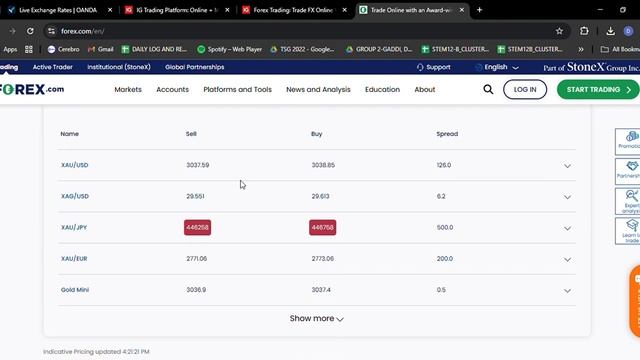This screenshot has height=360, width=640.
Task: Switch to the Live Exchange Rates OANDA tab
Action: tap(58, 10)
